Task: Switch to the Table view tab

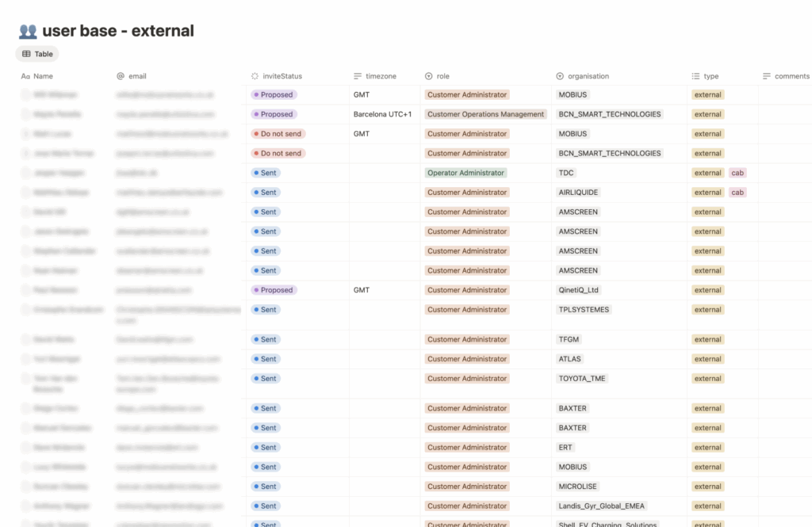Action: 37,54
